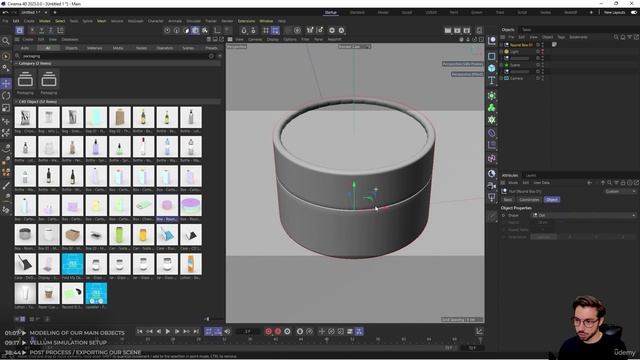
Task: Click the Snap settings icon
Action: coord(253,30)
